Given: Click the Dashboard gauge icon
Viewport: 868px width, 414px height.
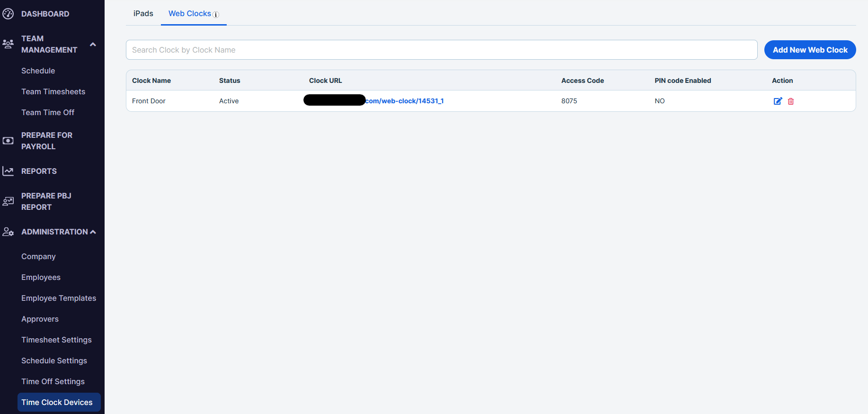Looking at the screenshot, I should coord(8,14).
